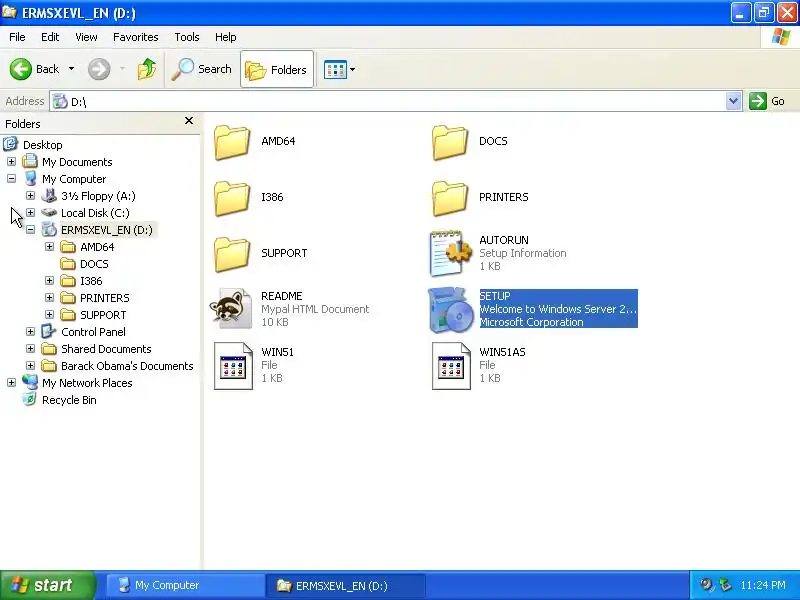The image size is (800, 600).
Task: Click the green Back arrow icon
Action: tap(21, 69)
